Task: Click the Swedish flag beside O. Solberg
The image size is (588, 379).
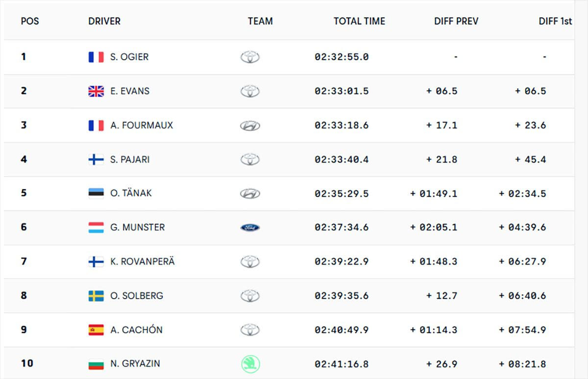Action: 96,296
